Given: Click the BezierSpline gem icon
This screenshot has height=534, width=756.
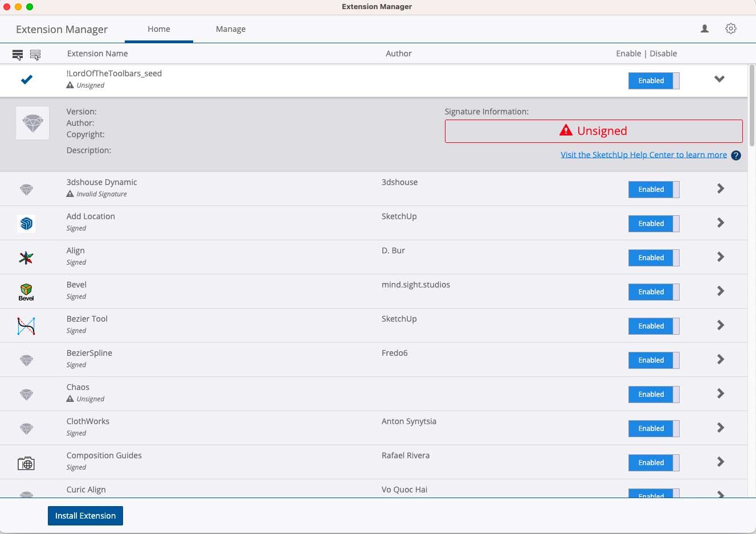Looking at the screenshot, I should point(26,360).
